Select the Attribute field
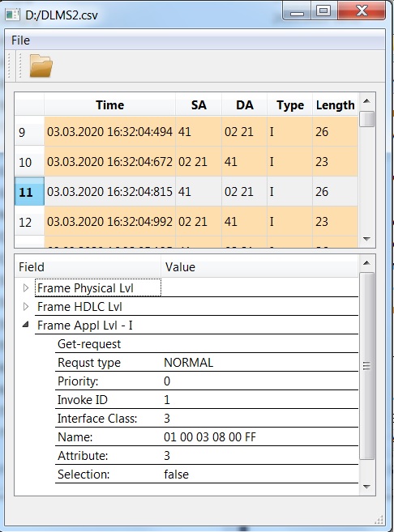Screen dimensions: 394x532 coord(83,456)
